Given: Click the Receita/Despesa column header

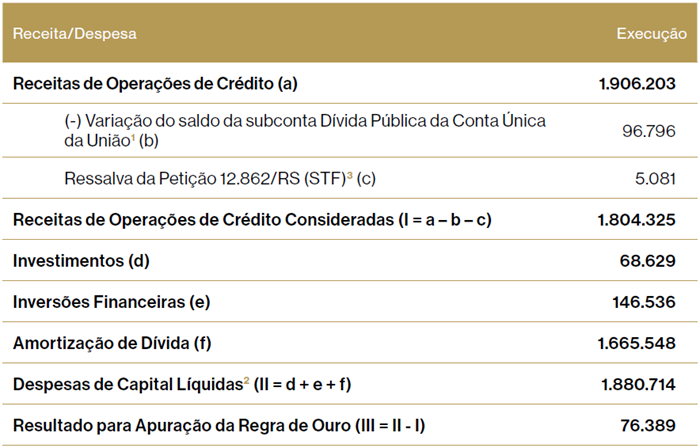Looking at the screenshot, I should click(74, 34).
